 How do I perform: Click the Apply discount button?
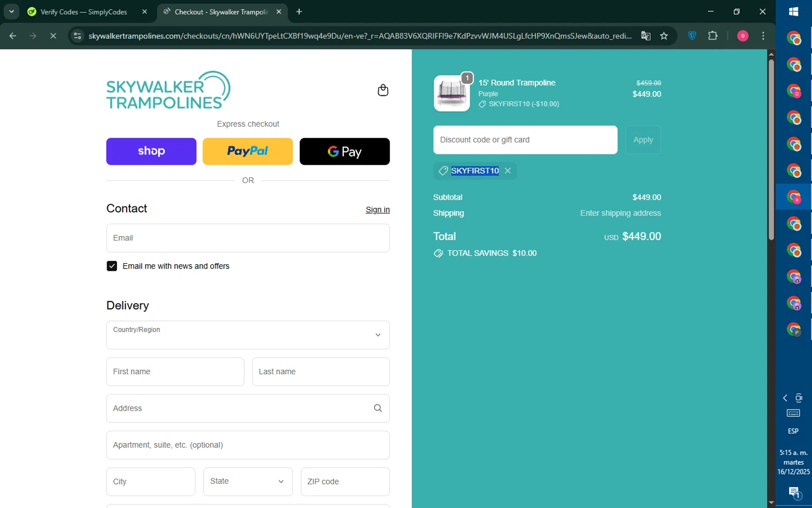coord(643,140)
